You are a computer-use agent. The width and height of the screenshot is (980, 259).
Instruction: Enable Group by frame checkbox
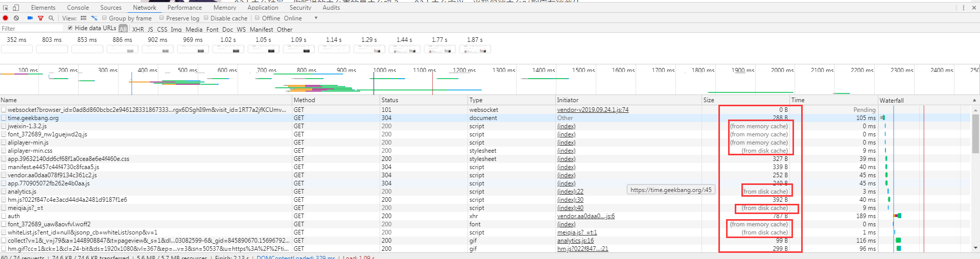[x=104, y=18]
